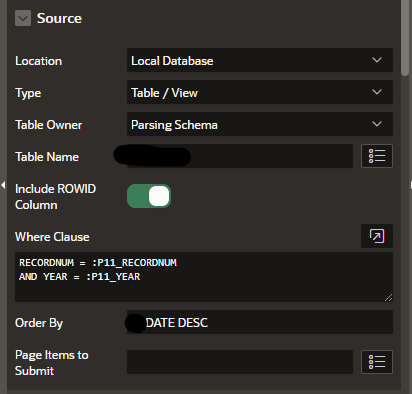
Task: Click the Where Clause label
Action: [x=52, y=237]
